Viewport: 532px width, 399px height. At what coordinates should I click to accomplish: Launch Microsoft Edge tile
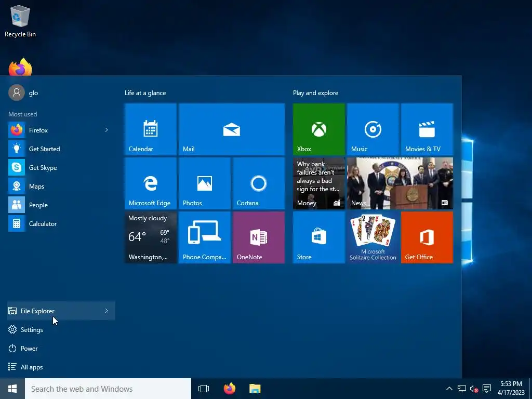(150, 183)
